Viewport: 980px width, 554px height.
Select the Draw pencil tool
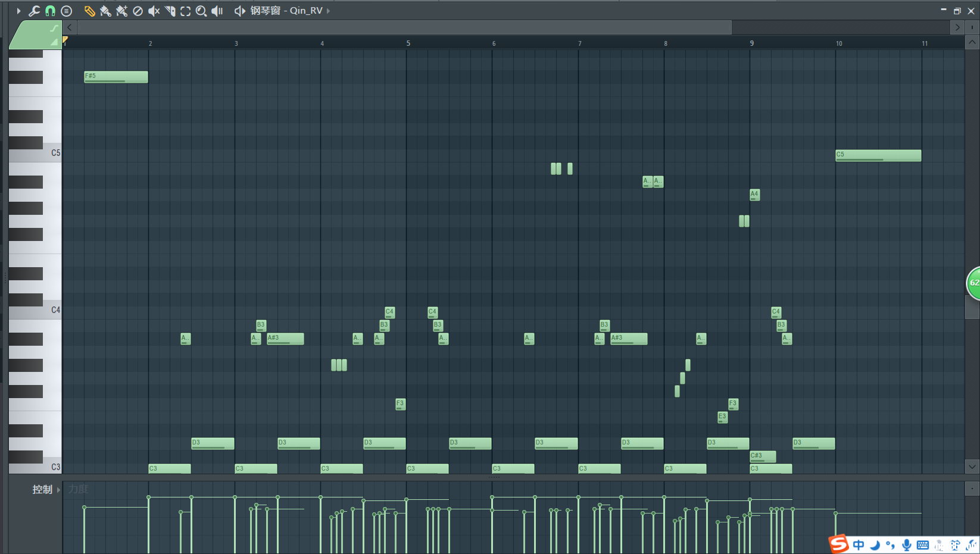(89, 11)
